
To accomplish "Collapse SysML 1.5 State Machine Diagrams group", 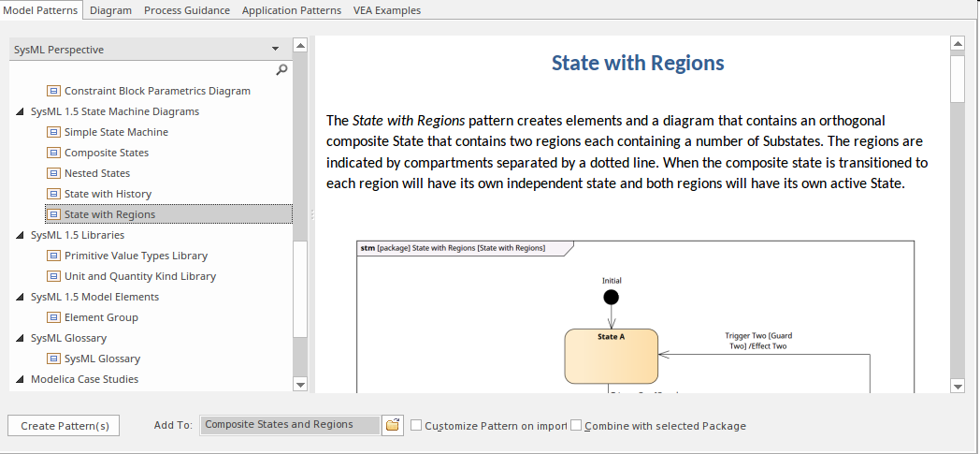I will click(21, 111).
